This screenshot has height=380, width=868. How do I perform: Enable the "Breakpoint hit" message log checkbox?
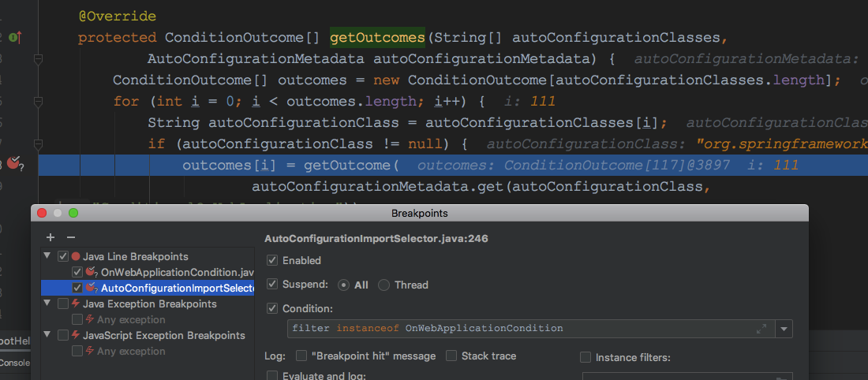tap(301, 356)
